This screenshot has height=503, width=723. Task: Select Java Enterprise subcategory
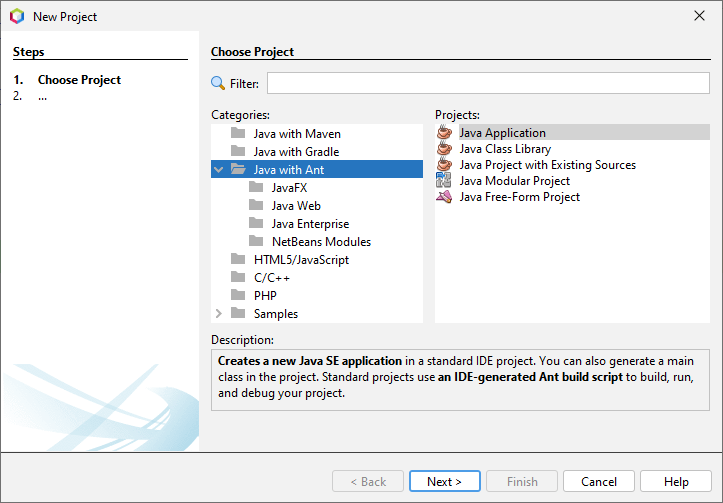coord(310,224)
